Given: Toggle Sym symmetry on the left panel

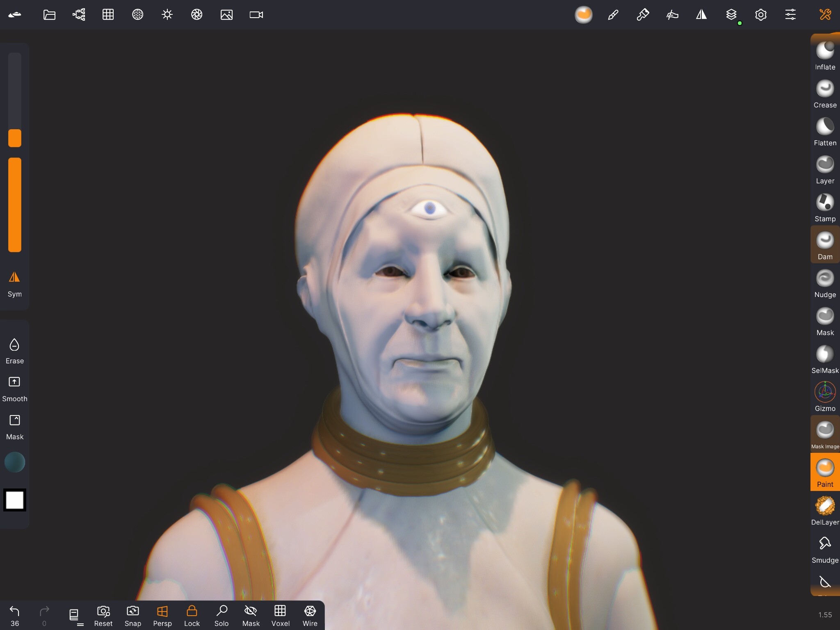Looking at the screenshot, I should click(x=15, y=284).
